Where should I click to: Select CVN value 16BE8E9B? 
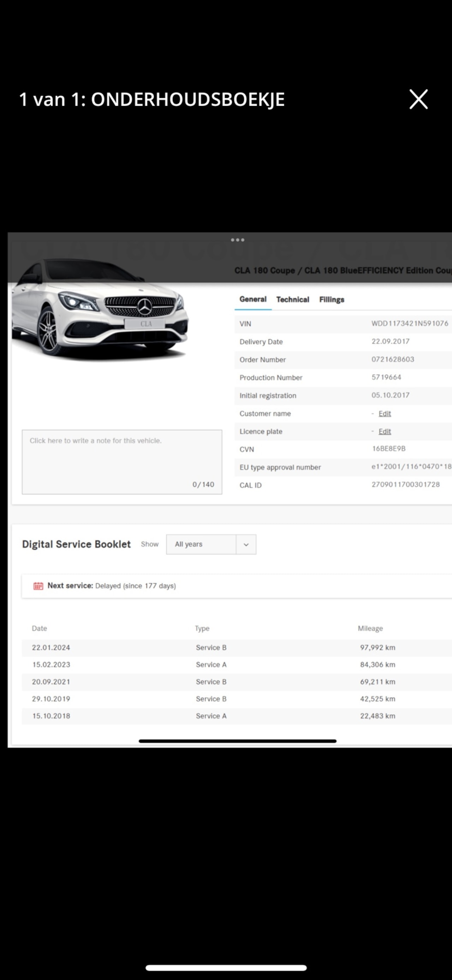pos(388,449)
